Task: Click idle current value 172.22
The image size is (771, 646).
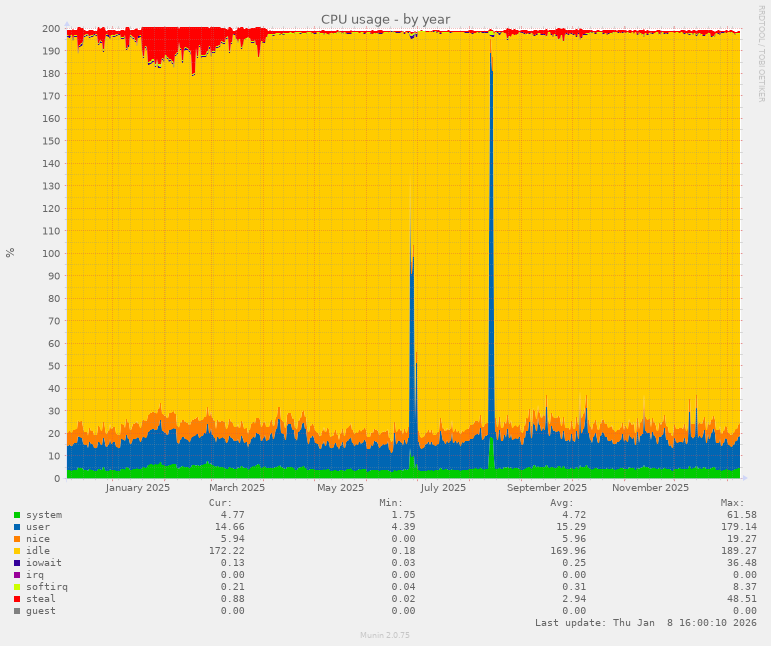Action: (226, 551)
